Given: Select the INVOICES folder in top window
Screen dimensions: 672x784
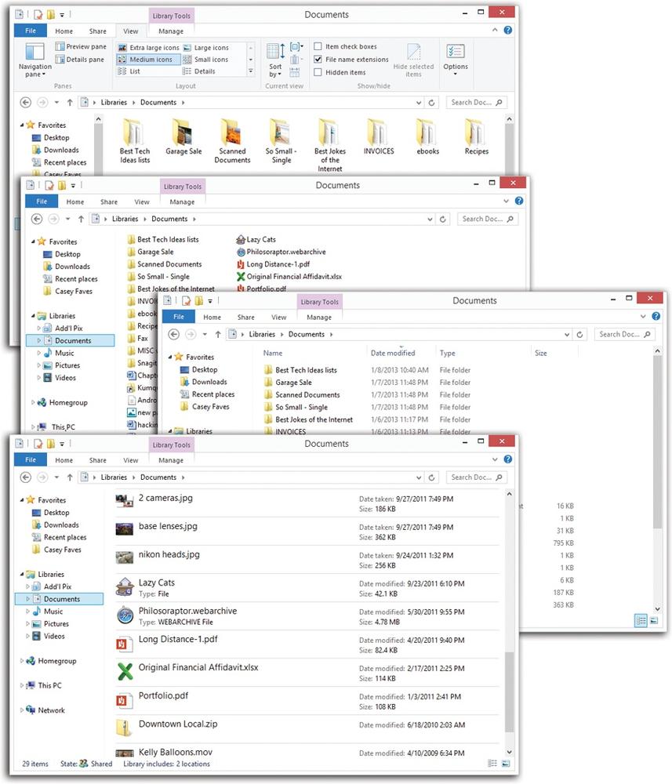Looking at the screenshot, I should (x=379, y=137).
